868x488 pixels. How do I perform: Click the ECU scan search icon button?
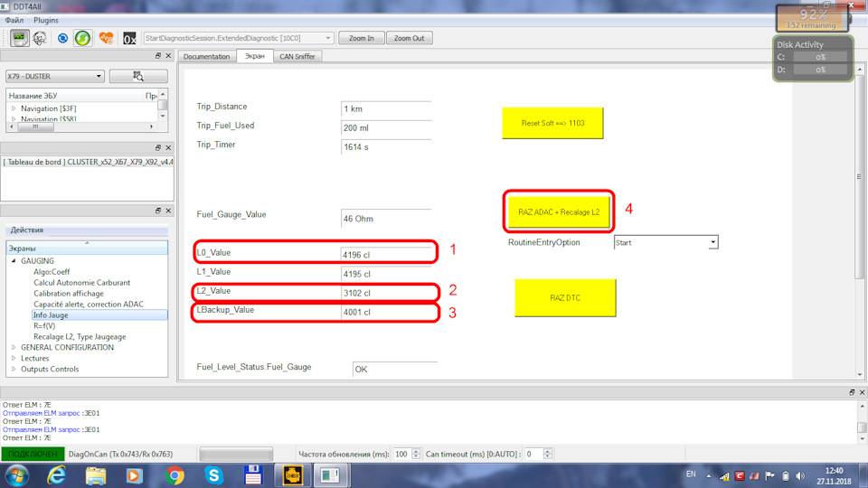coord(137,77)
